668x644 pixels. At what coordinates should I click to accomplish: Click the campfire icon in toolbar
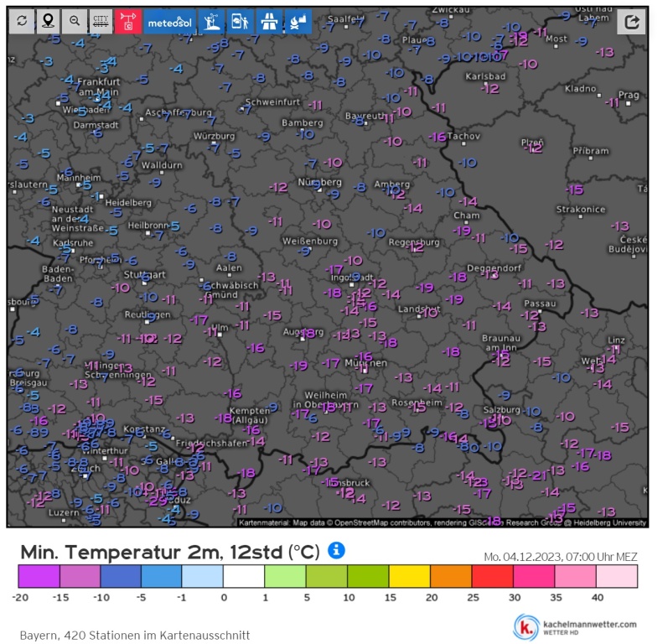click(298, 21)
